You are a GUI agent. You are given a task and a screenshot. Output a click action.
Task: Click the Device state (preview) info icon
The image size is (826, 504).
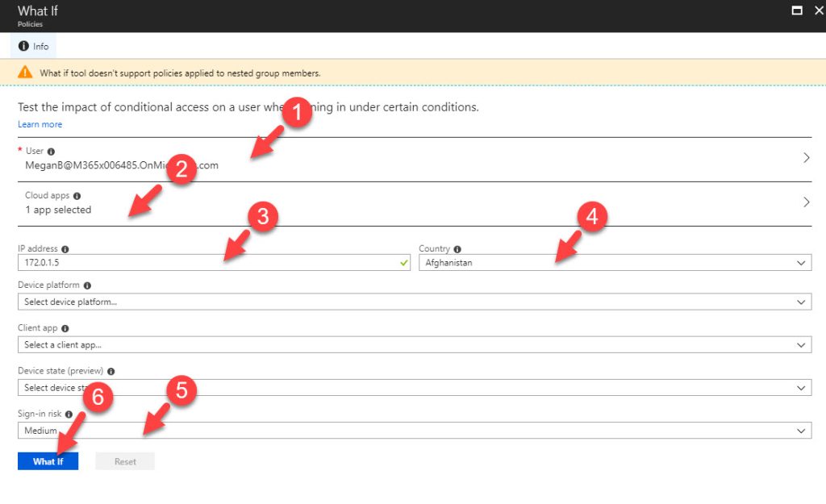coord(111,372)
